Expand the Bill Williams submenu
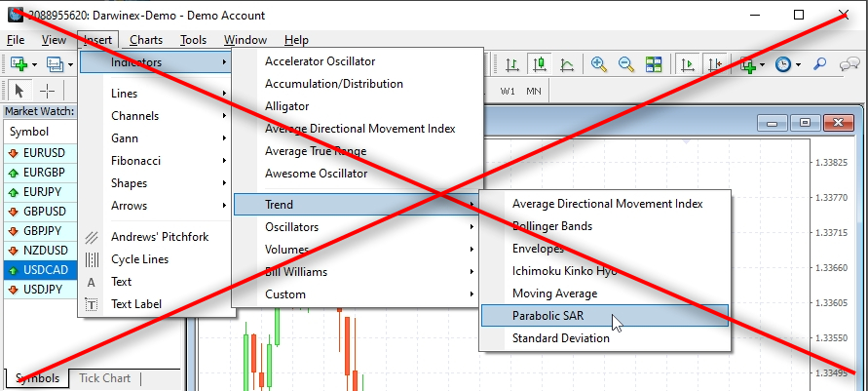 pos(358,272)
